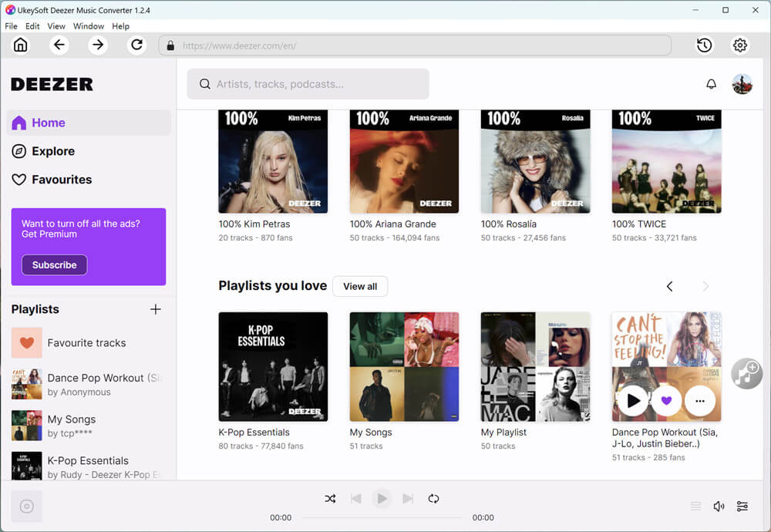Viewport: 771px width, 532px height.
Task: Favourite the Dance Pop Workout playlist heart
Action: [x=666, y=400]
